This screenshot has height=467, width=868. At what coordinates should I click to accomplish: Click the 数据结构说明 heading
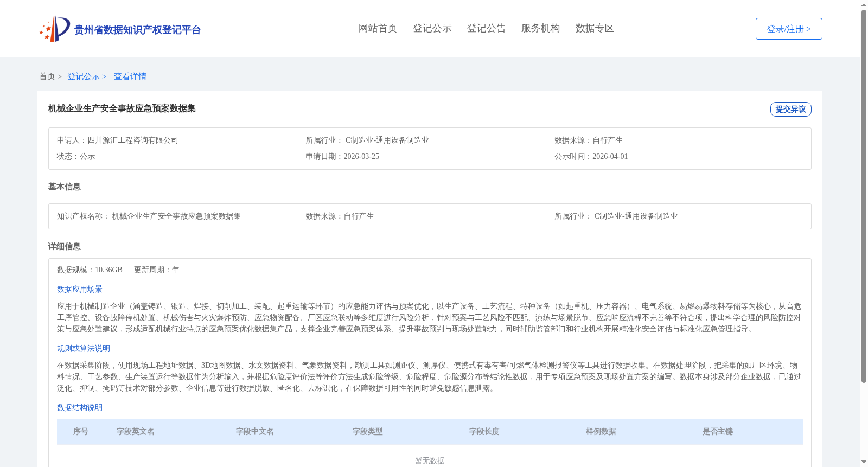pos(80,407)
